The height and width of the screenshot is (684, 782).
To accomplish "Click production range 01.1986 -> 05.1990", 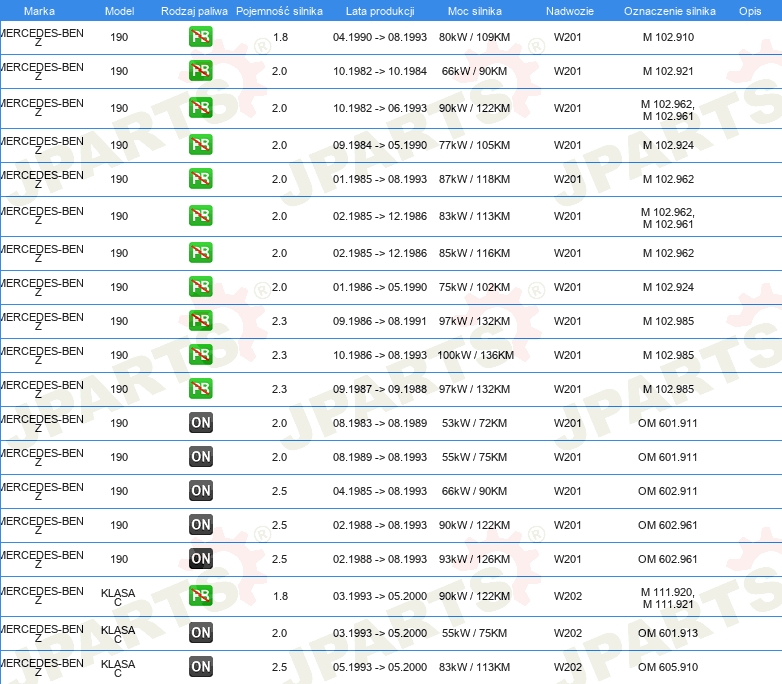I will tap(380, 286).
